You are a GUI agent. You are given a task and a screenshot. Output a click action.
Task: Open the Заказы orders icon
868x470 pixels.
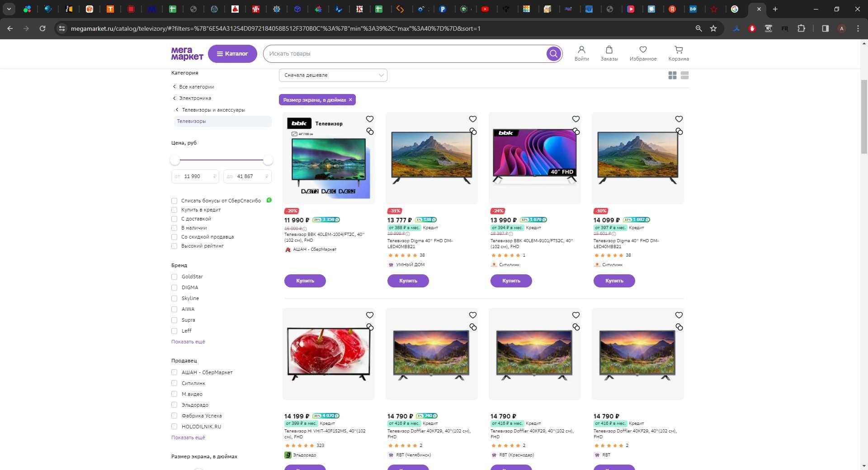(x=609, y=53)
